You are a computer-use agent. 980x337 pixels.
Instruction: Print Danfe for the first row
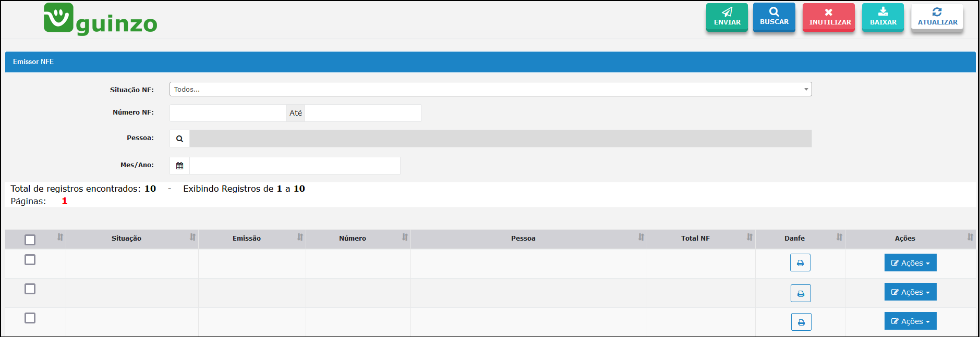coord(800,263)
